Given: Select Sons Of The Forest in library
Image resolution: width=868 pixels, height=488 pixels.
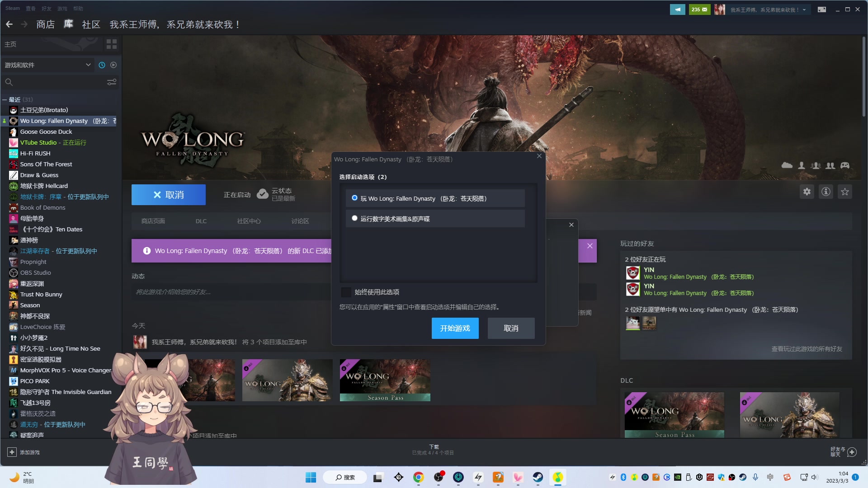Looking at the screenshot, I should 46,164.
